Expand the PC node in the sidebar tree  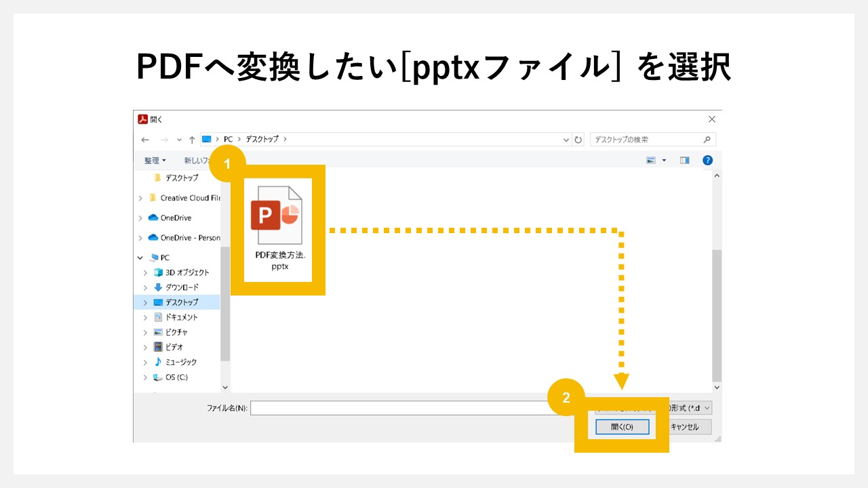click(x=140, y=258)
